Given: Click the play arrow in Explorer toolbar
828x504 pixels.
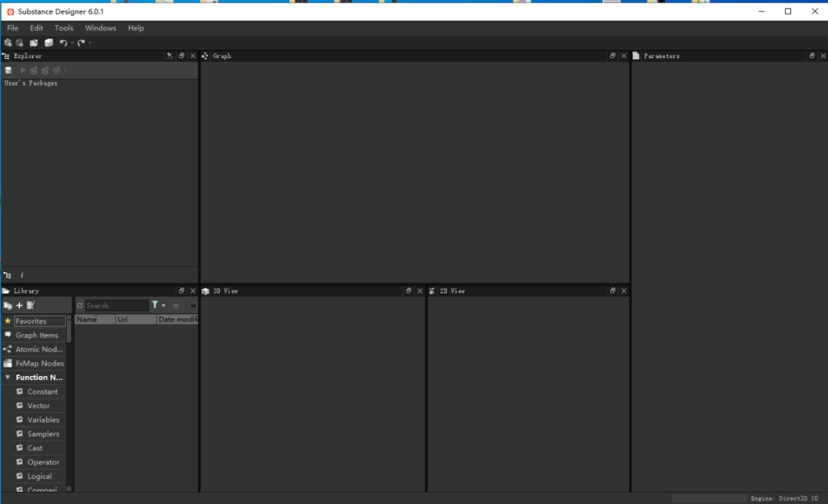Looking at the screenshot, I should [x=23, y=70].
